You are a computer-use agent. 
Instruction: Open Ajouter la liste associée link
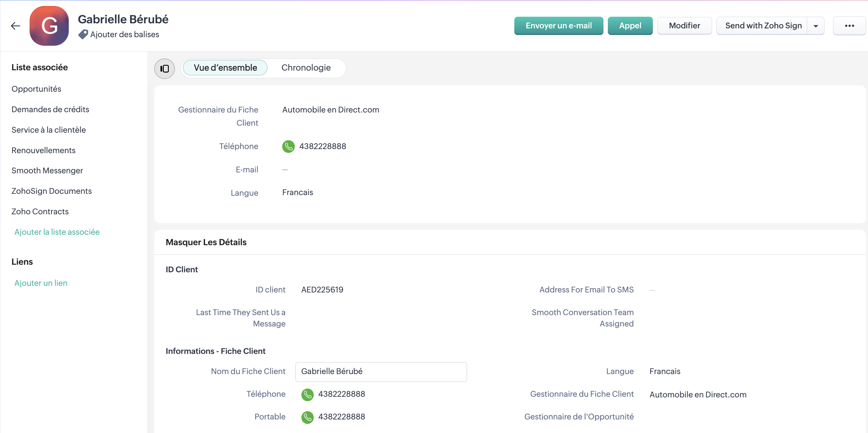tap(57, 232)
